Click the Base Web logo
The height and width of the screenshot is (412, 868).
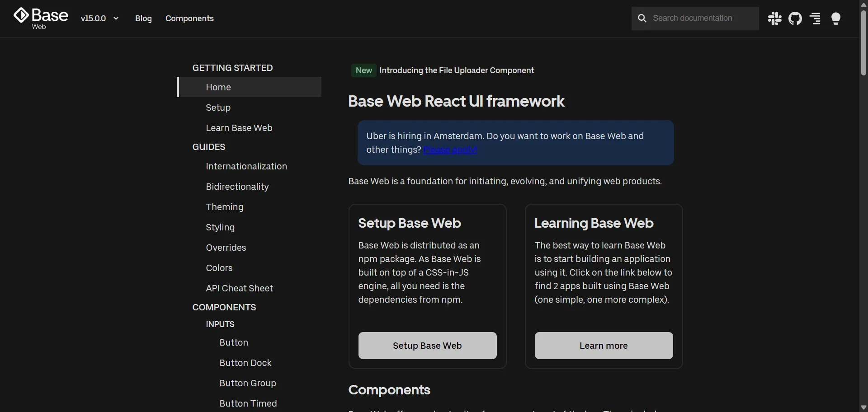pos(41,18)
